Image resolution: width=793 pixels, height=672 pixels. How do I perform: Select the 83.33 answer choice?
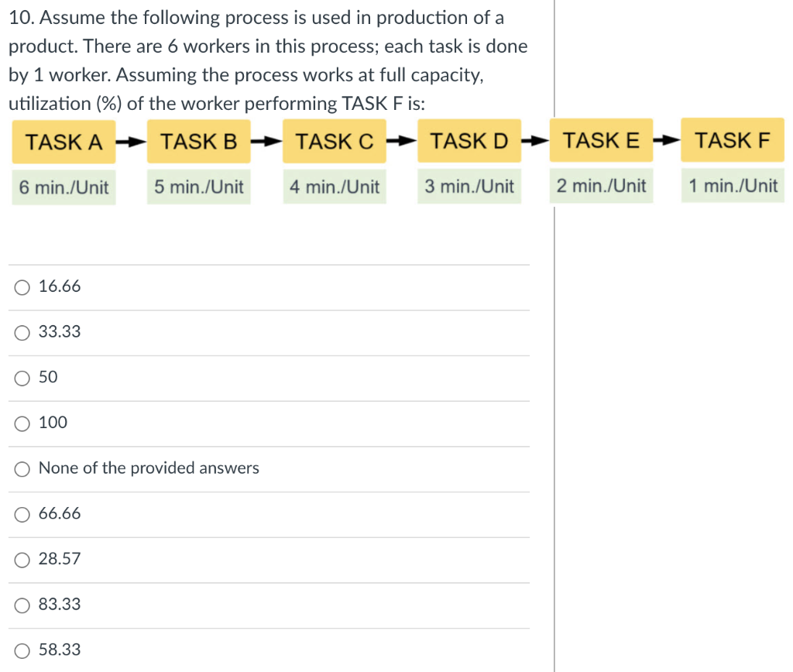click(x=22, y=605)
